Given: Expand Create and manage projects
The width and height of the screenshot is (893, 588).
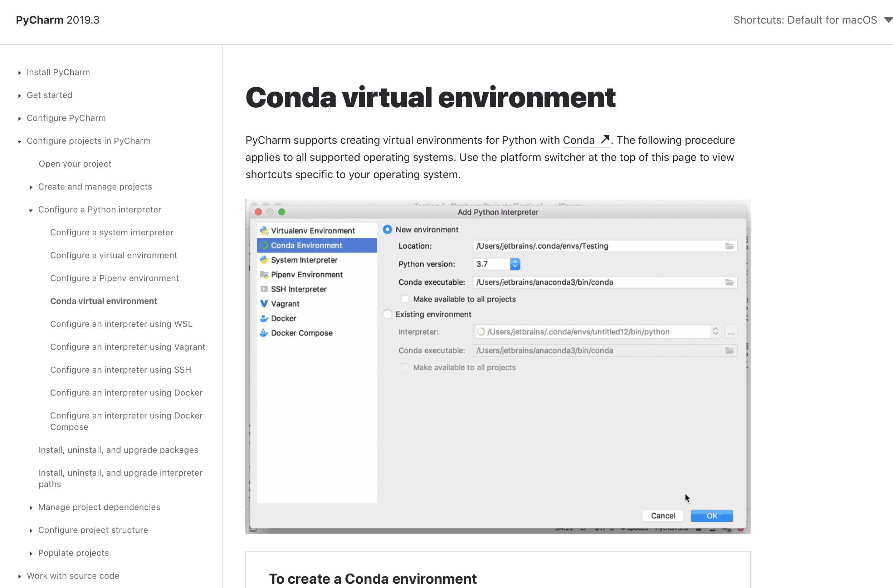Looking at the screenshot, I should [x=31, y=187].
